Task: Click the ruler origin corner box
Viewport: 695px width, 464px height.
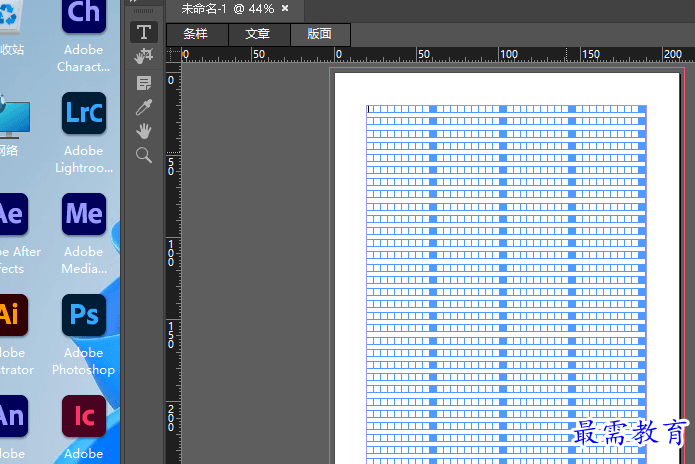Action: [x=173, y=55]
